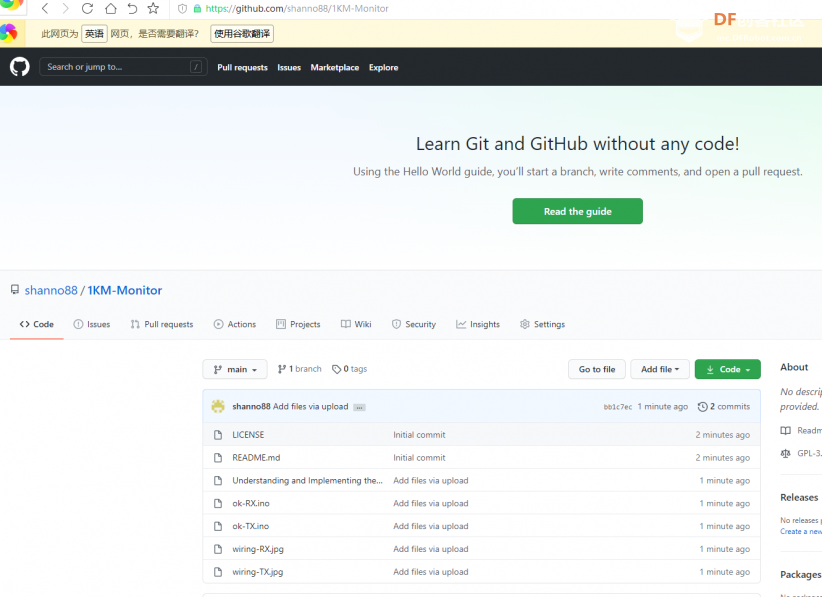This screenshot has height=597, width=822.
Task: Open the repository Settings tab
Action: click(x=542, y=324)
